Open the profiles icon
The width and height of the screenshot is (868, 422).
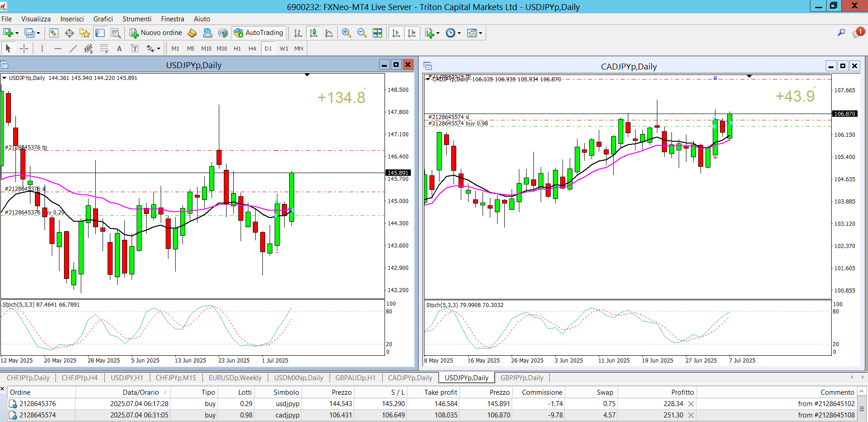coord(29,33)
